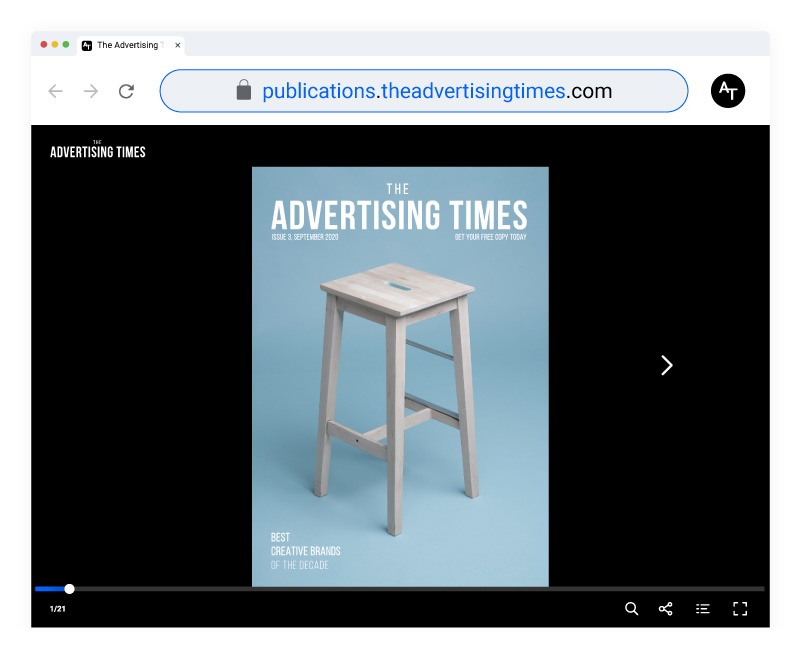Click the middle of the page progress track
Viewport: 800px width, 662px height.
click(400, 589)
